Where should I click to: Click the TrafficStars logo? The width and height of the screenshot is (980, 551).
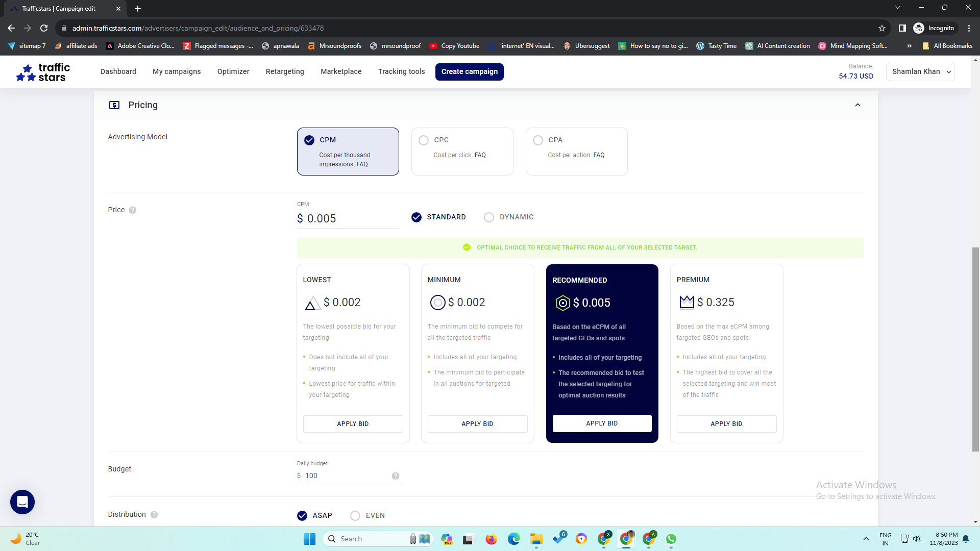click(x=43, y=72)
